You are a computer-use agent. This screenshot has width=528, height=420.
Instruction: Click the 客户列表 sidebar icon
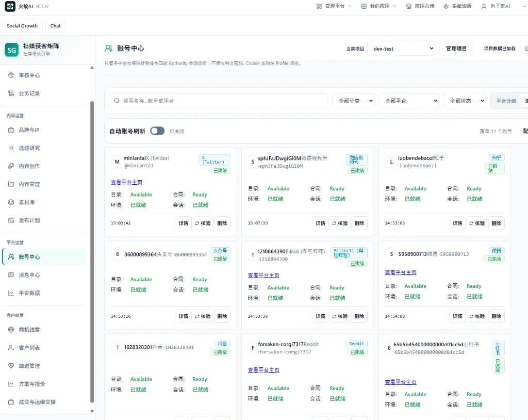[x=11, y=348]
